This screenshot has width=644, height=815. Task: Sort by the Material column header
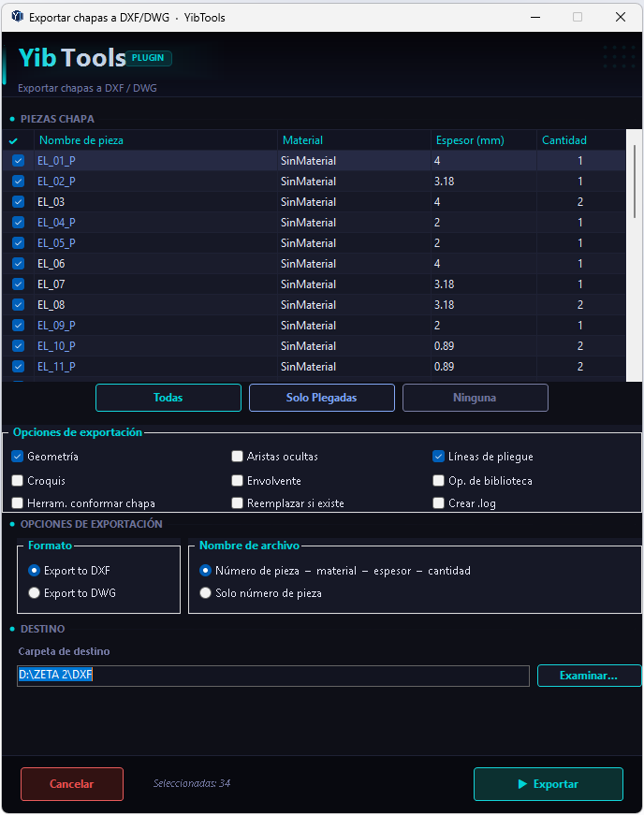tap(354, 140)
